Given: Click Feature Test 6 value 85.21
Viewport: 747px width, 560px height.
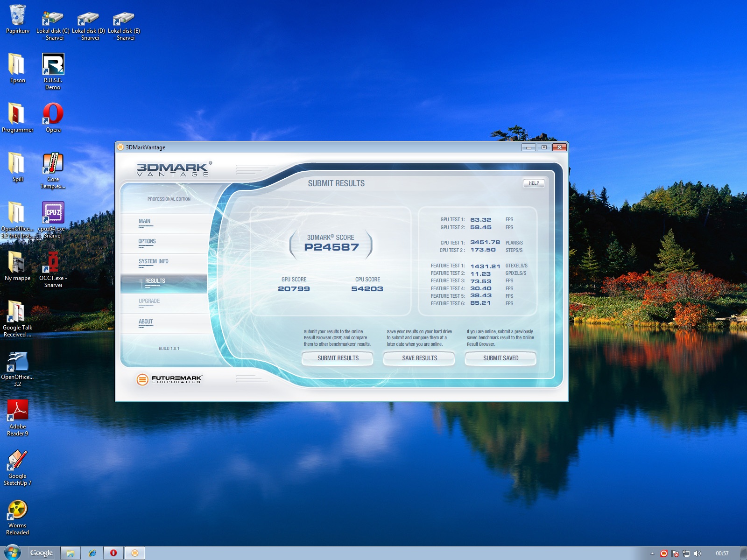Looking at the screenshot, I should 480,303.
